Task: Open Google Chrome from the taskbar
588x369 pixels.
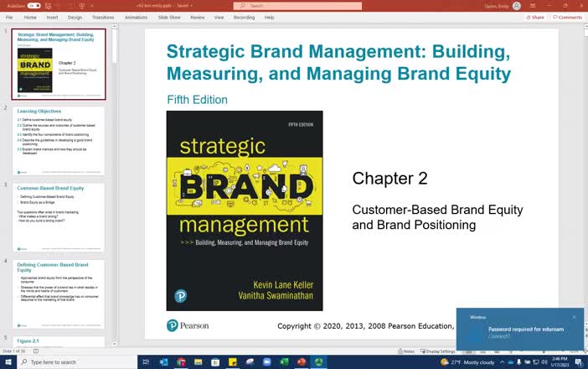Action: 182,362
